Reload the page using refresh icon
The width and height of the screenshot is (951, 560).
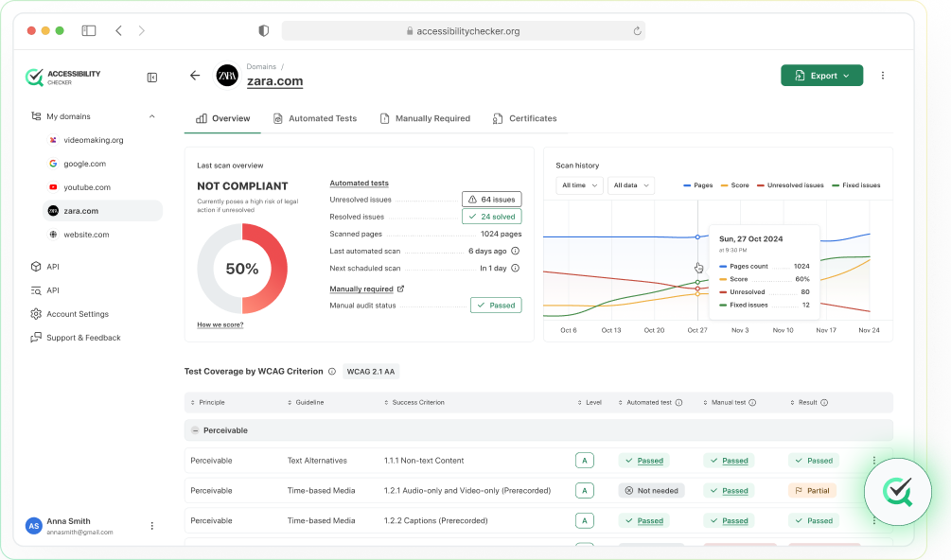(637, 31)
